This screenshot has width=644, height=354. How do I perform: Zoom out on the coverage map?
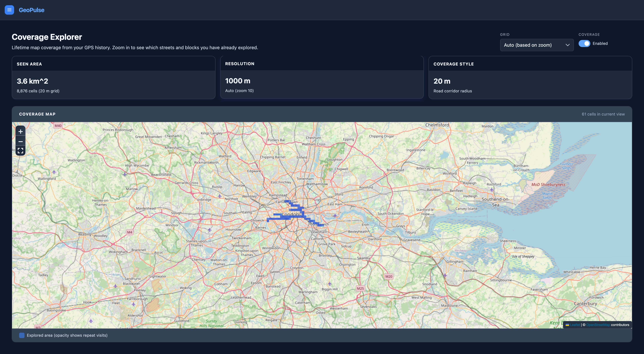20,141
